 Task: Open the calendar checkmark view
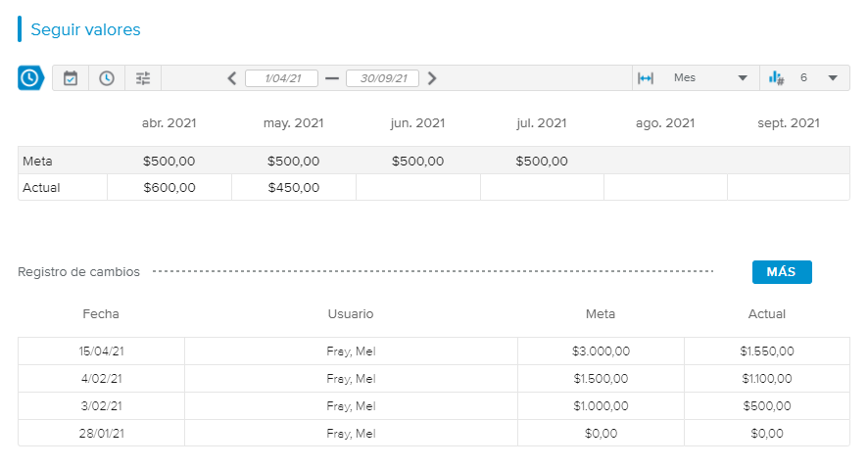pos(71,78)
